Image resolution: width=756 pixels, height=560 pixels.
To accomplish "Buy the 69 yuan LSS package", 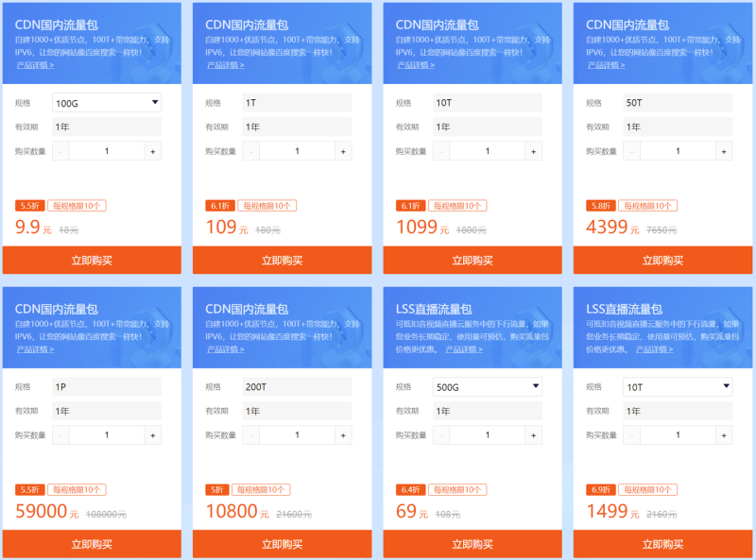I will [x=472, y=544].
